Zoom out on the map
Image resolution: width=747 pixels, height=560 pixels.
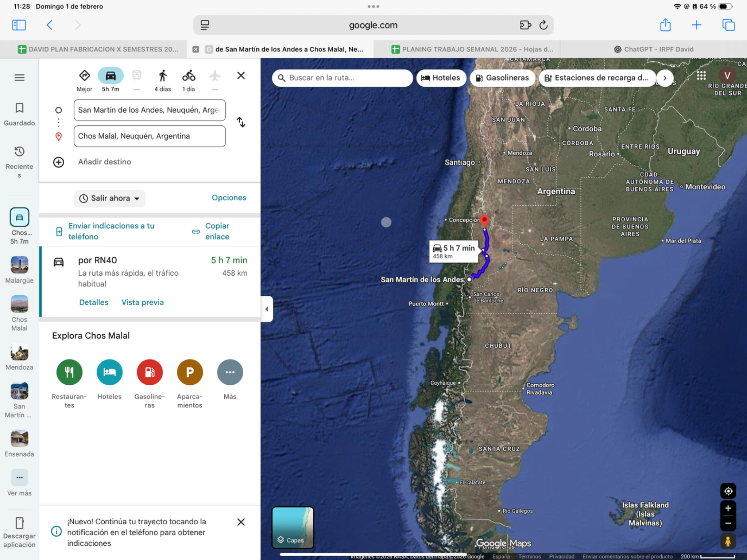728,523
